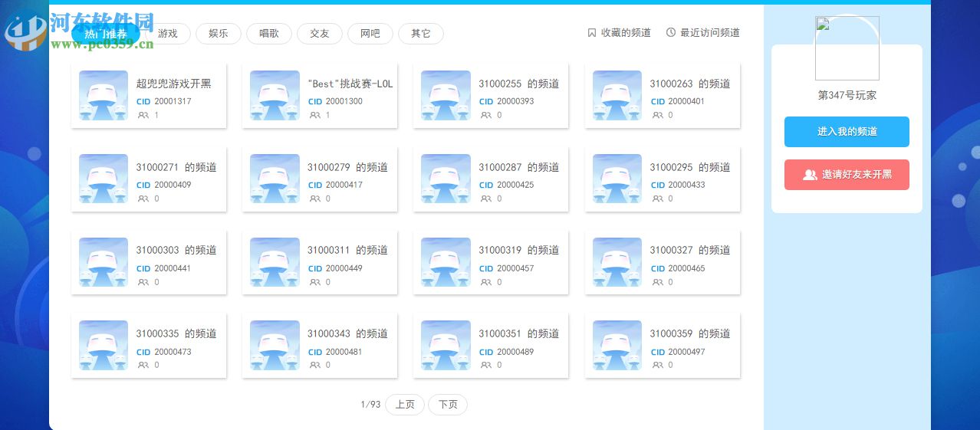Image resolution: width=980 pixels, height=430 pixels.
Task: Click CID 20000393 text
Action: coord(506,101)
